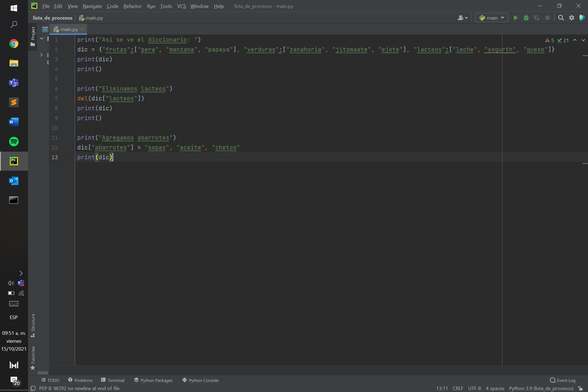Change CRLF line separator setting
This screenshot has height=392, width=588.
tap(458, 388)
